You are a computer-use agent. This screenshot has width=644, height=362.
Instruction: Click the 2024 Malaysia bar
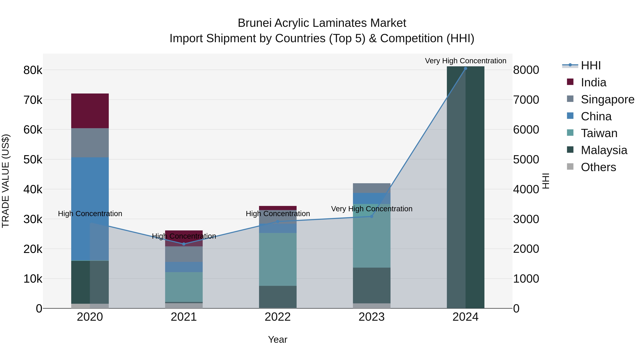tap(465, 187)
